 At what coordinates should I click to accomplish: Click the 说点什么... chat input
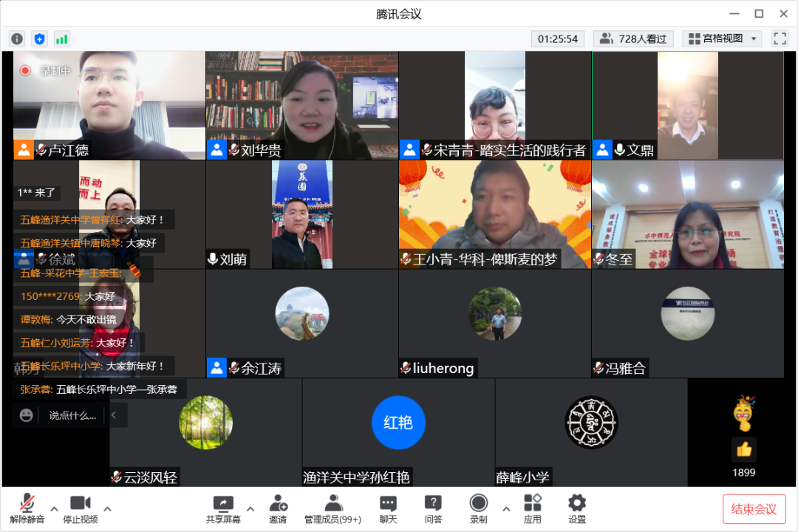[72, 415]
